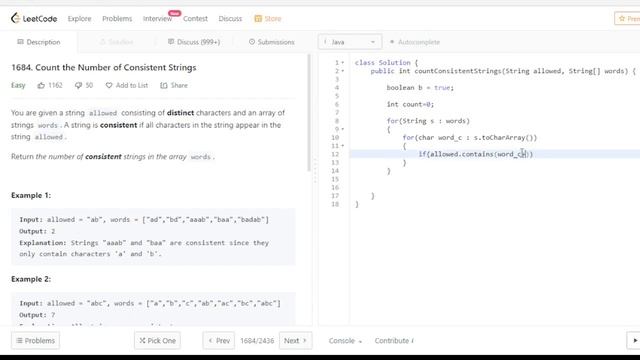Click the Add to List link
Screen dimensions: 640x360
click(x=131, y=85)
